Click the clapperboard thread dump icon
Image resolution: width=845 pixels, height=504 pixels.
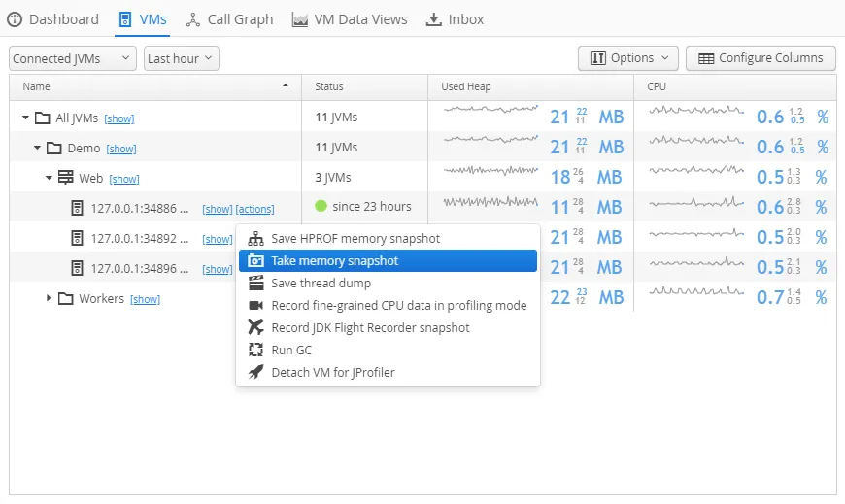pos(256,283)
